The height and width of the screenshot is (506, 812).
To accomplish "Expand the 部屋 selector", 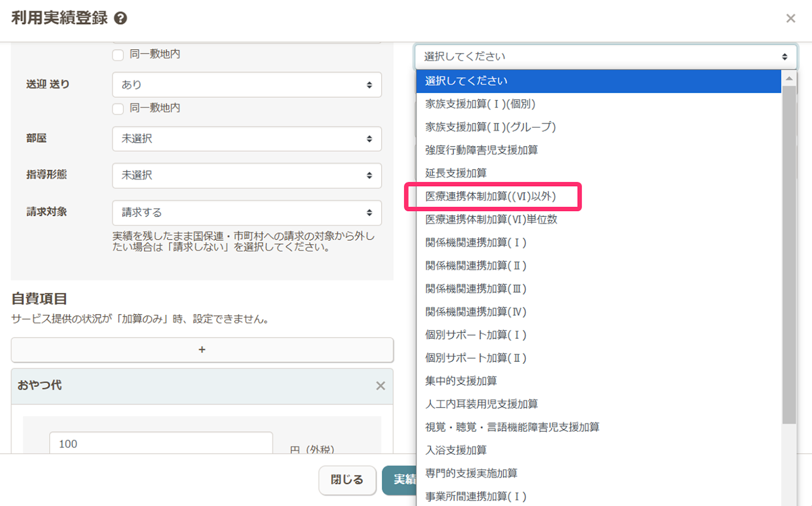I will coord(247,139).
